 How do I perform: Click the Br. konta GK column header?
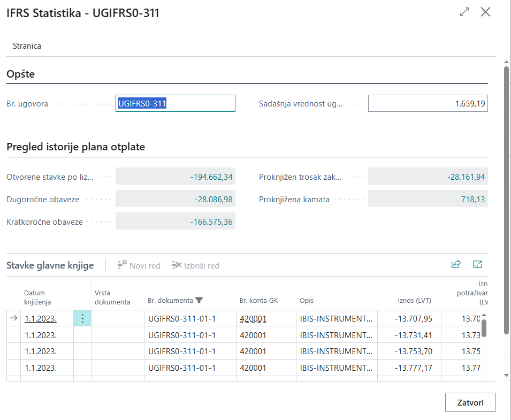coord(259,300)
